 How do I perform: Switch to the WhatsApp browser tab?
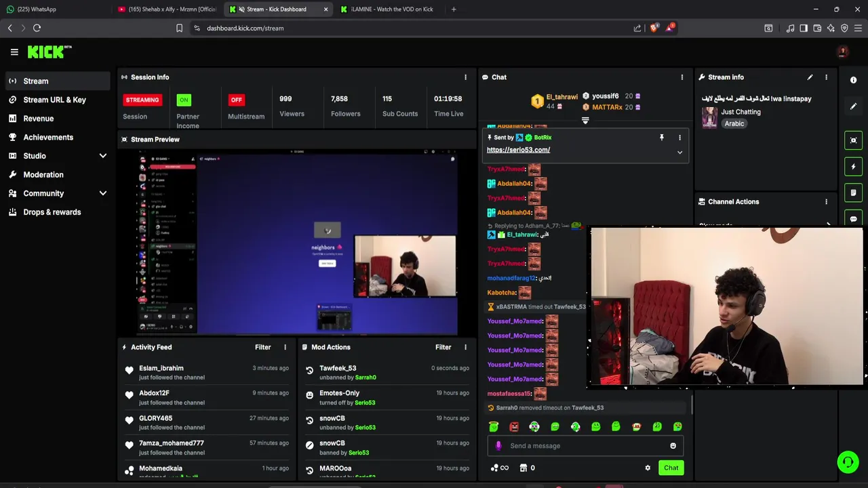click(54, 9)
